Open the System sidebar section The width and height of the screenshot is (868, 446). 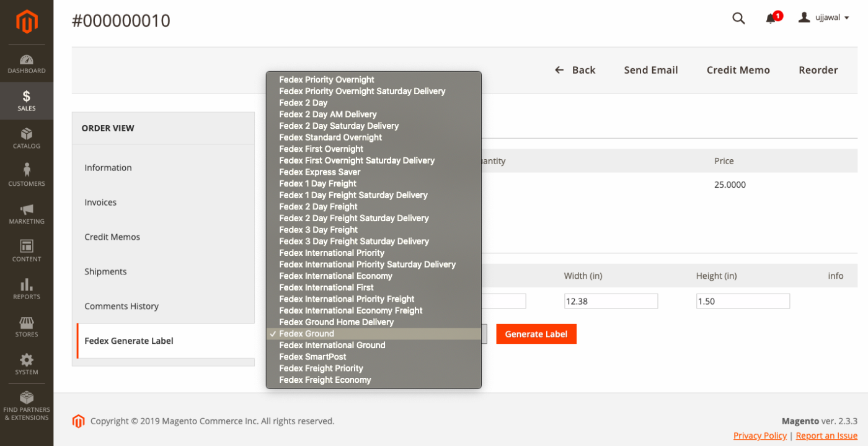coord(27,365)
